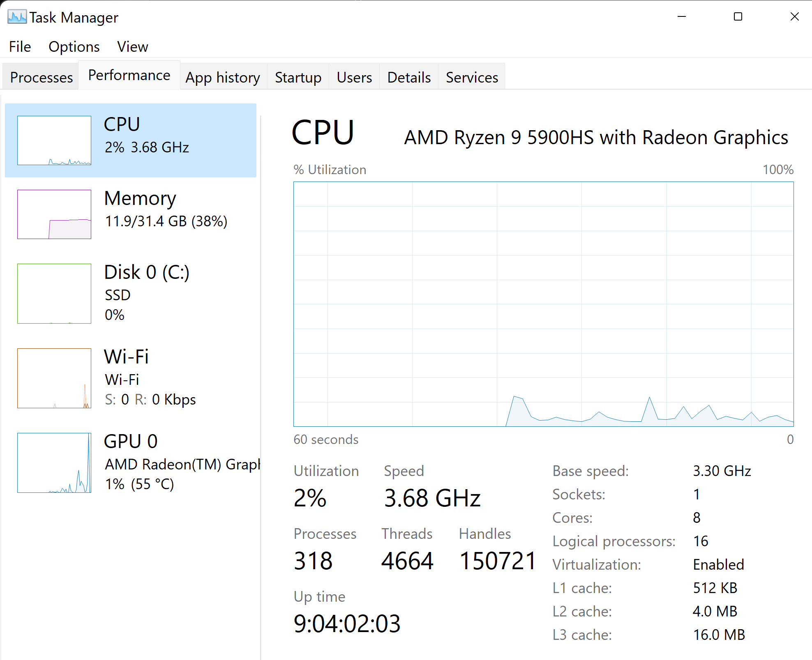
Task: Select the Performance tab
Action: coord(129,75)
